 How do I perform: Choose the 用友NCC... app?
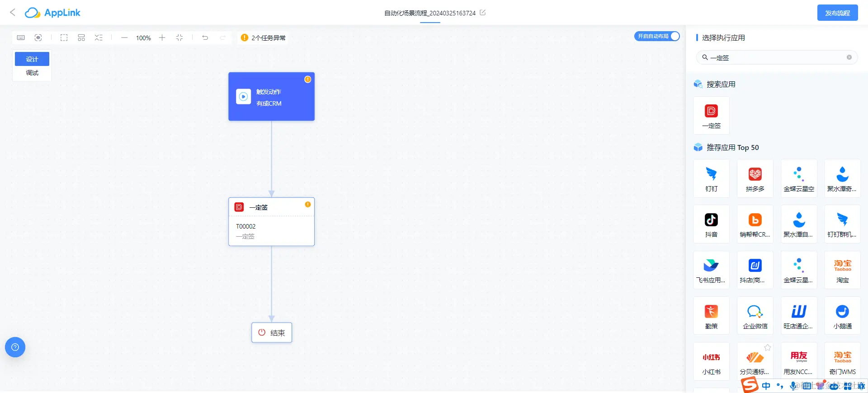[799, 361]
